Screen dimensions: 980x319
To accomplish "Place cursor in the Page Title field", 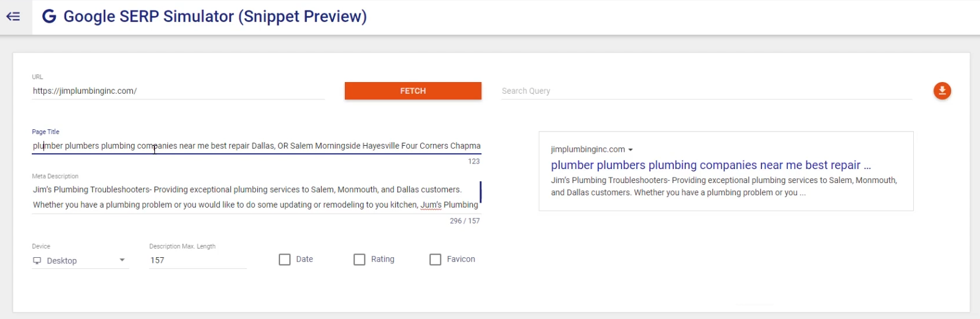I will (256, 146).
